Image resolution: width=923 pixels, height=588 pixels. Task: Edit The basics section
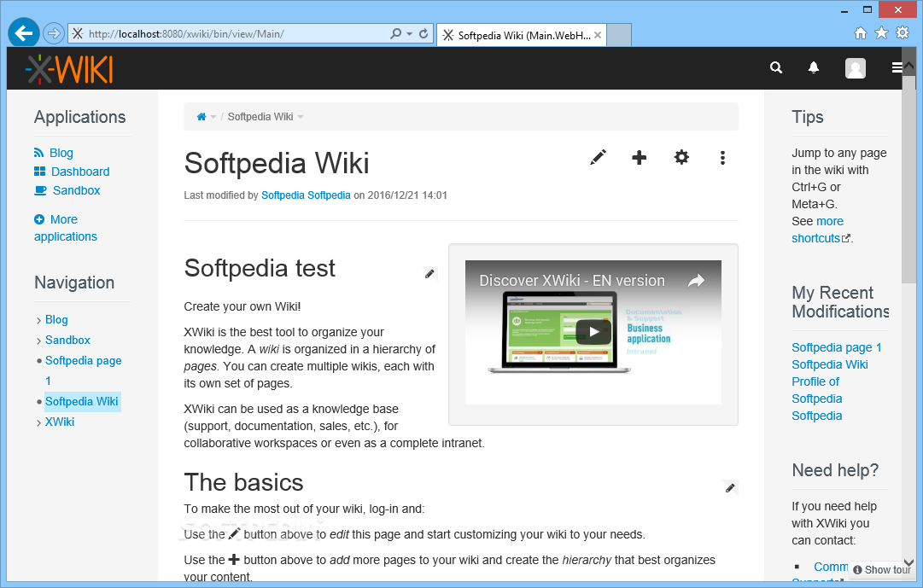click(x=730, y=487)
